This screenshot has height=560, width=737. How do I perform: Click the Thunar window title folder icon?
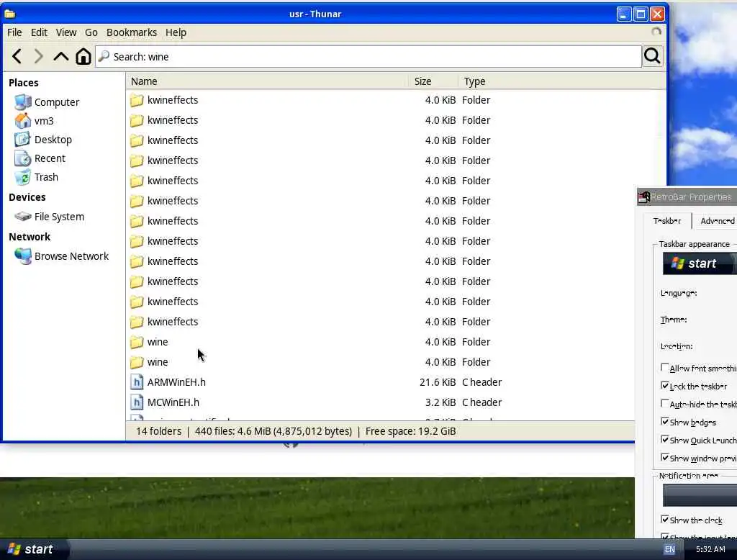pyautogui.click(x=9, y=14)
